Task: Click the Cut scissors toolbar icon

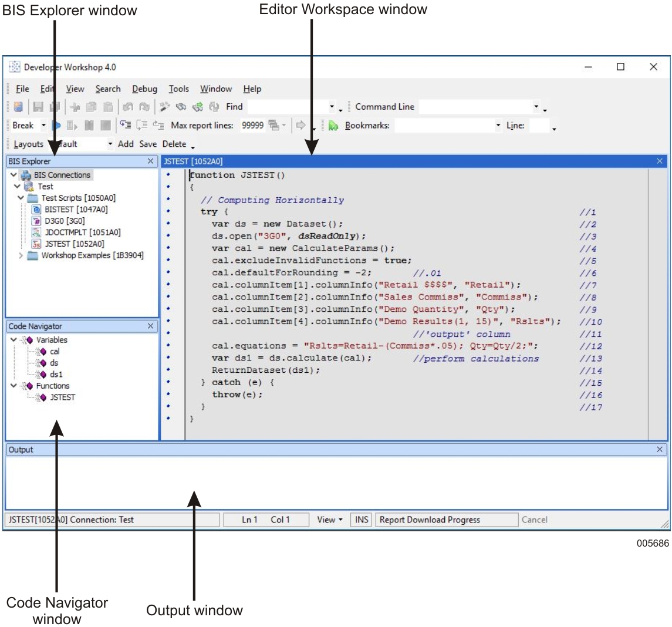Action: tap(75, 107)
